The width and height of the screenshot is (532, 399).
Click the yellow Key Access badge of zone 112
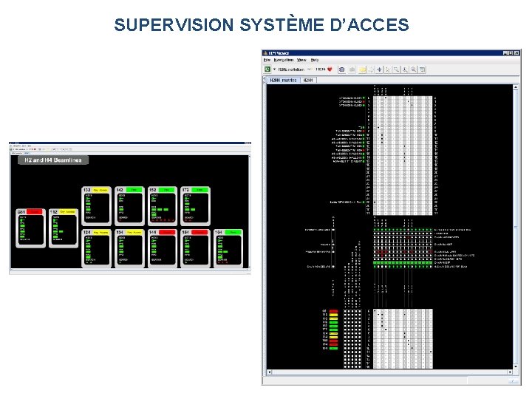pyautogui.click(x=67, y=212)
